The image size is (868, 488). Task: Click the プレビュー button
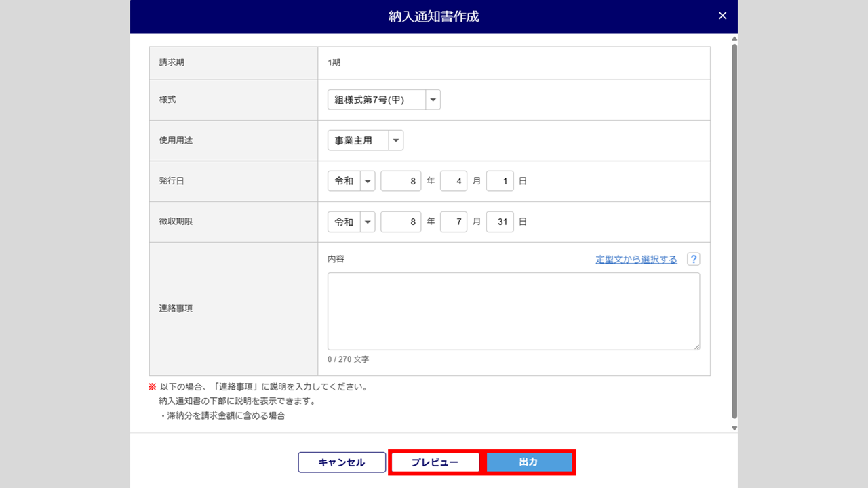point(435,462)
